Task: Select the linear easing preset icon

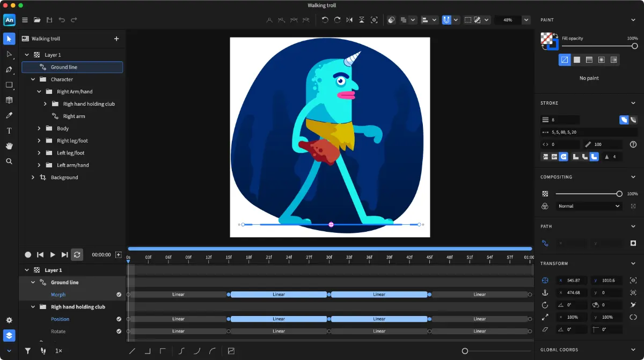Action: [x=133, y=351]
